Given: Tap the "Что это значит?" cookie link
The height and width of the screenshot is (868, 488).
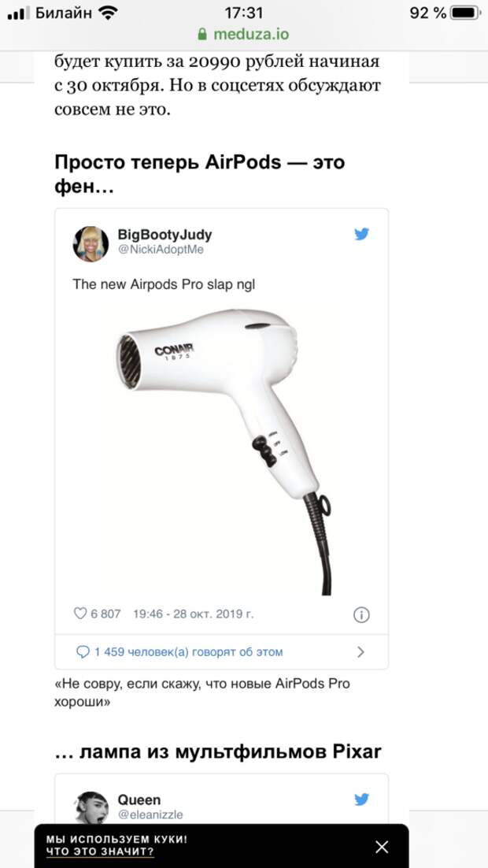Looking at the screenshot, I should click(100, 851).
